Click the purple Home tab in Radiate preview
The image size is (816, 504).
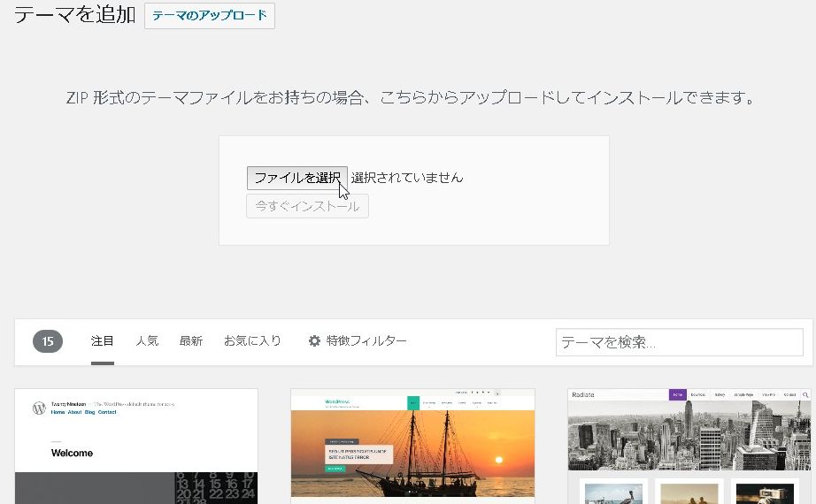coord(678,395)
